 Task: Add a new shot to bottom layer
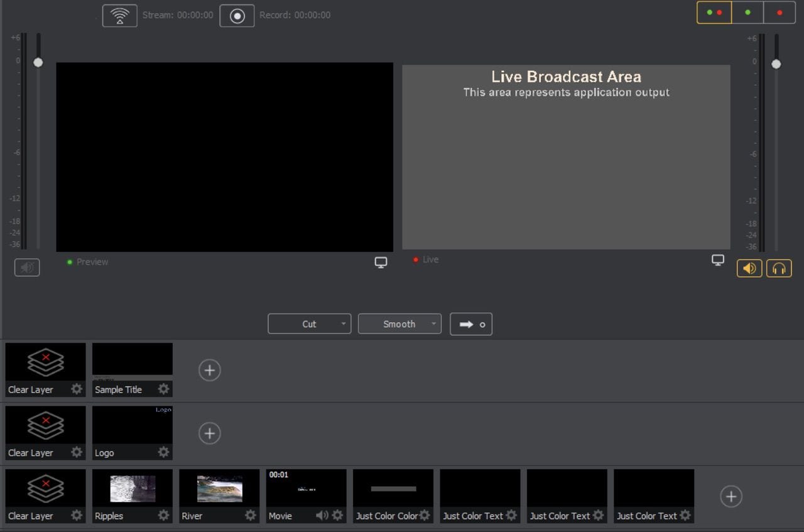point(731,497)
